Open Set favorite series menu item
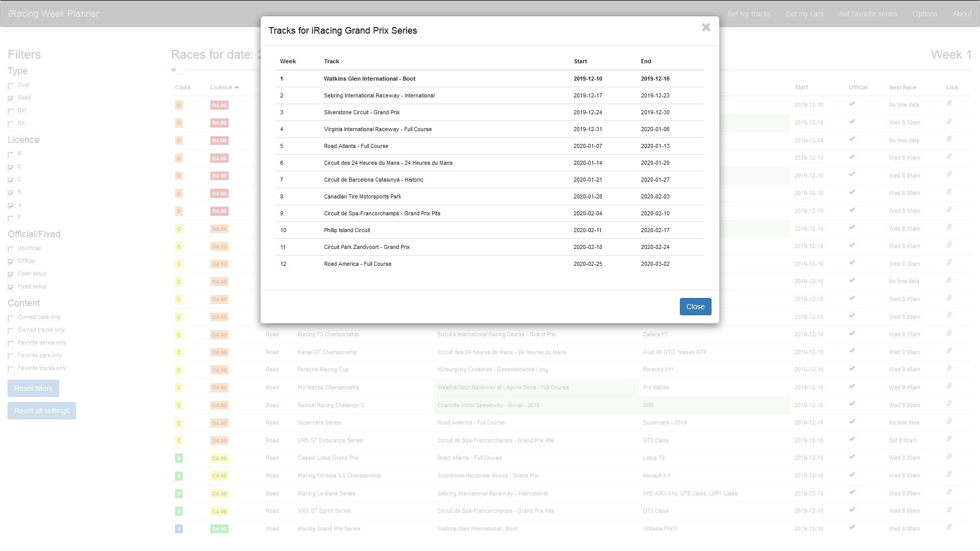980x551 pixels. (x=868, y=14)
